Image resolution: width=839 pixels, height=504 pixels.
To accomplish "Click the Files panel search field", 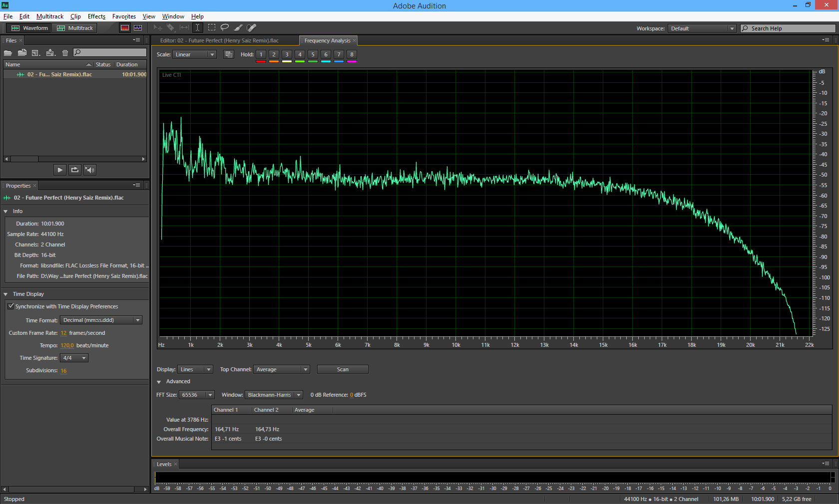I will click(109, 52).
